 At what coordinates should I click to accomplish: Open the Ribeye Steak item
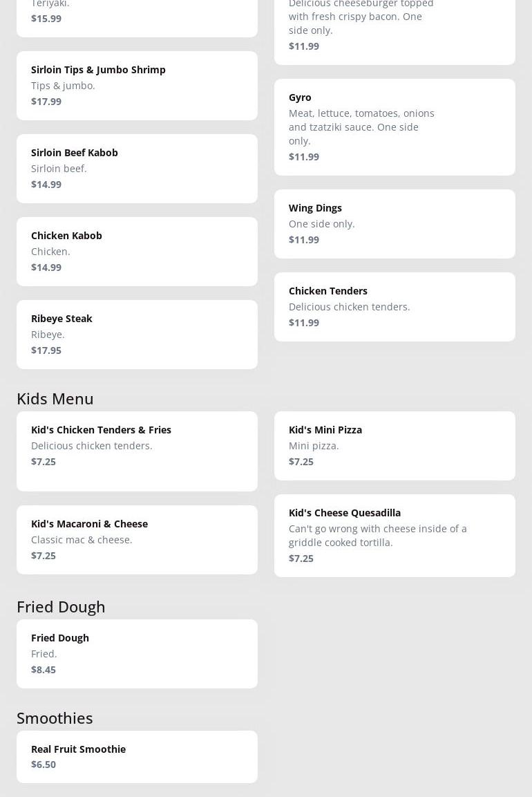point(137,334)
